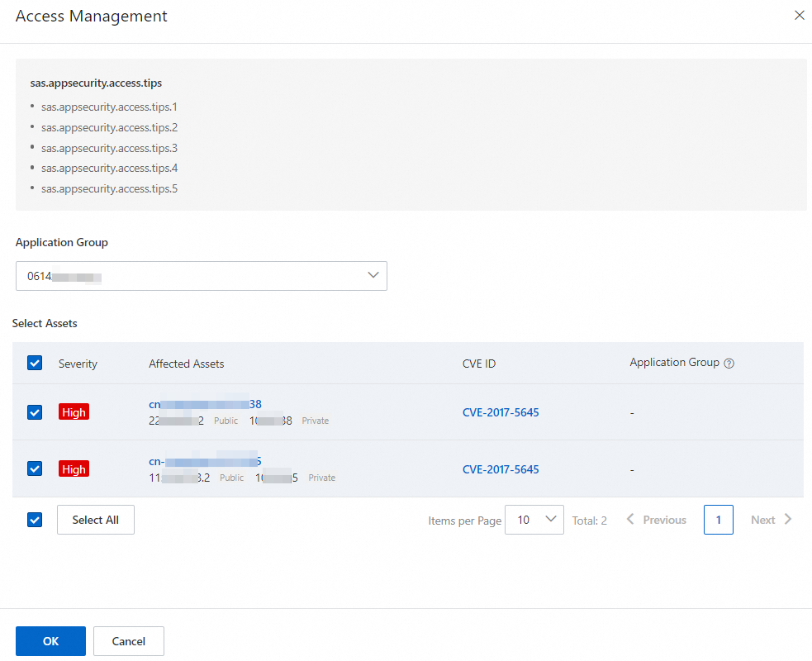
Task: Click the Next page arrow icon
Action: click(x=788, y=519)
